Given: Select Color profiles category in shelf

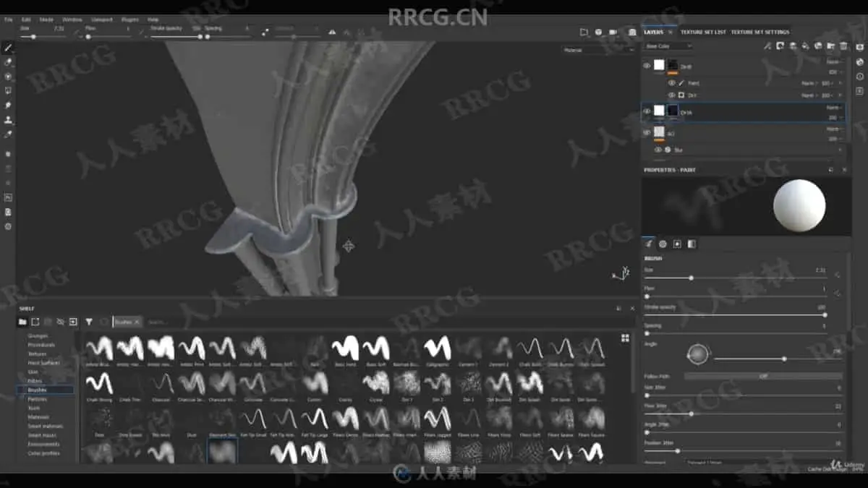Looking at the screenshot, I should pyautogui.click(x=43, y=453).
